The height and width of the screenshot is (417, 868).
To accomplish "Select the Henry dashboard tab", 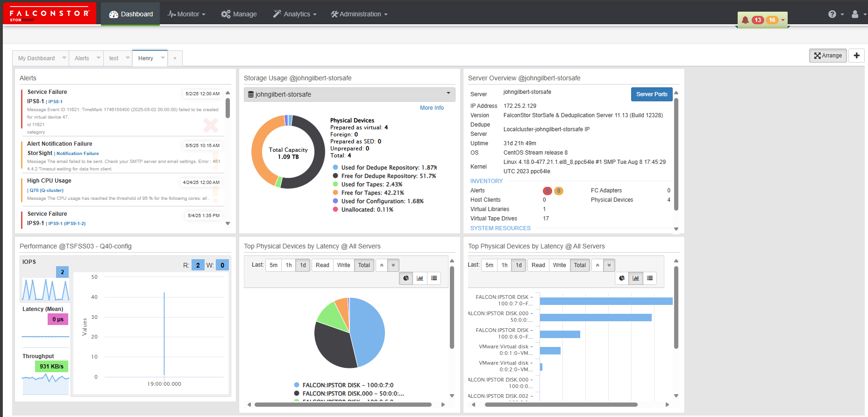I will [146, 58].
